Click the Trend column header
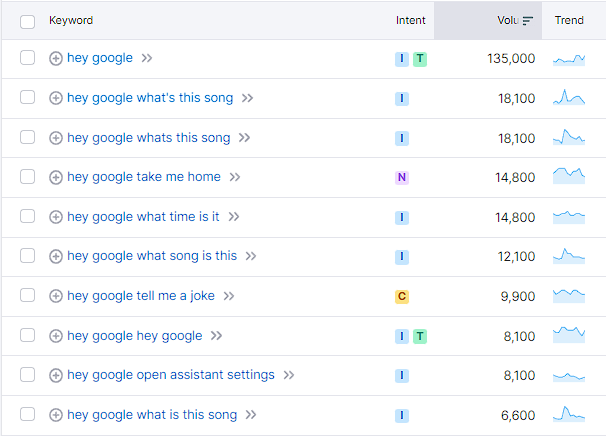 (569, 20)
